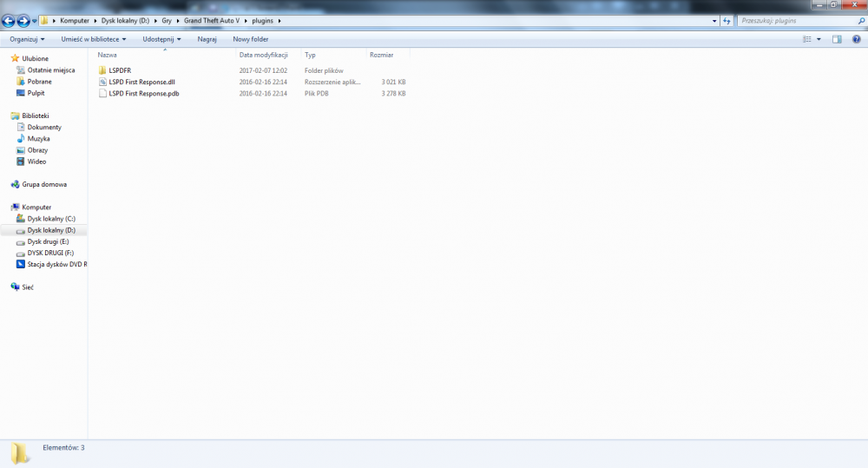Viewport: 868px width, 468px height.
Task: Expand arrow after Komputer in breadcrumb
Action: coord(95,21)
